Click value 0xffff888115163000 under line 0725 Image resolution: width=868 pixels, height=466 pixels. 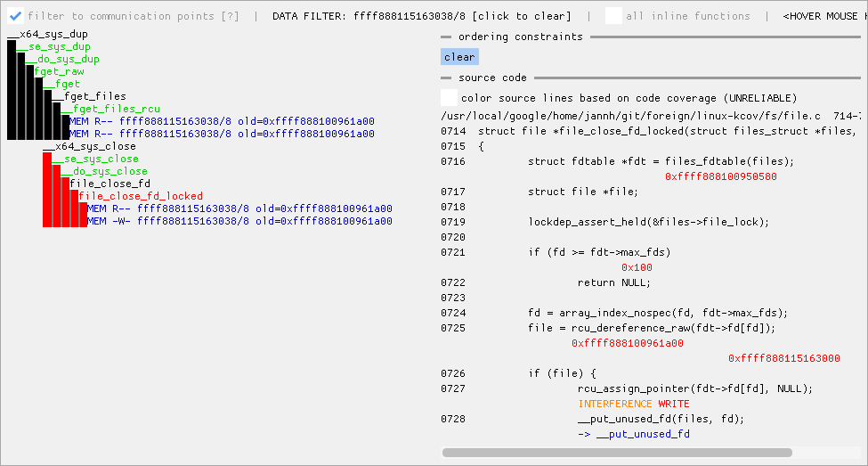click(783, 358)
